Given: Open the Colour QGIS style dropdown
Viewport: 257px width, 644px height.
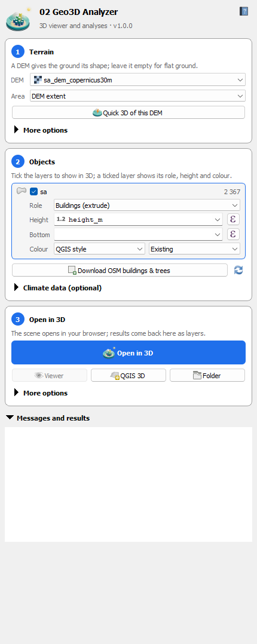Looking at the screenshot, I should point(99,249).
